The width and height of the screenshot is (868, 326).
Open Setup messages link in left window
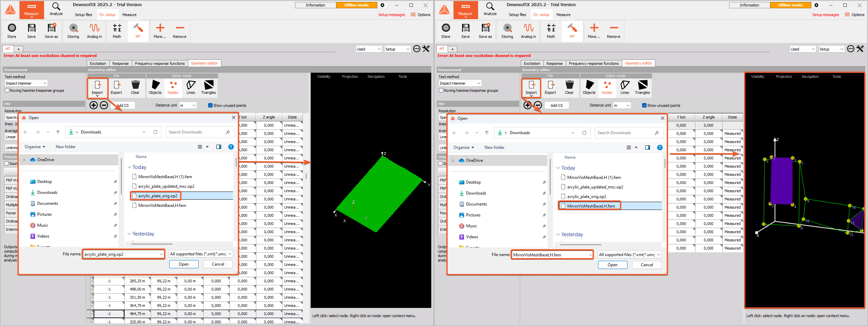point(392,15)
